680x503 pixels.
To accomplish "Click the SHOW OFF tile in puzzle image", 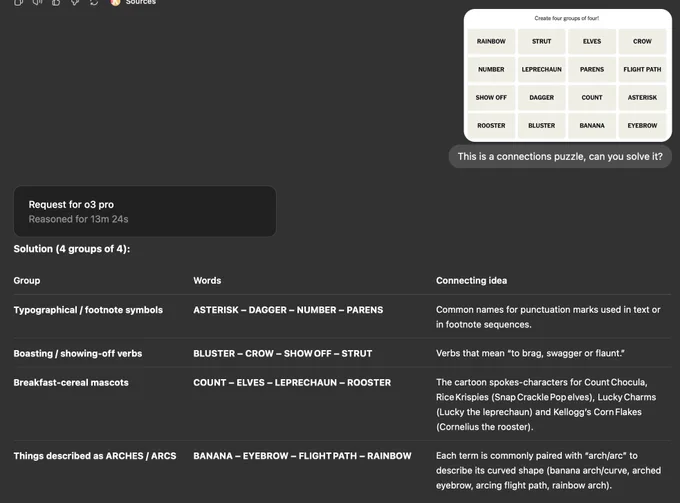I will (x=491, y=98).
